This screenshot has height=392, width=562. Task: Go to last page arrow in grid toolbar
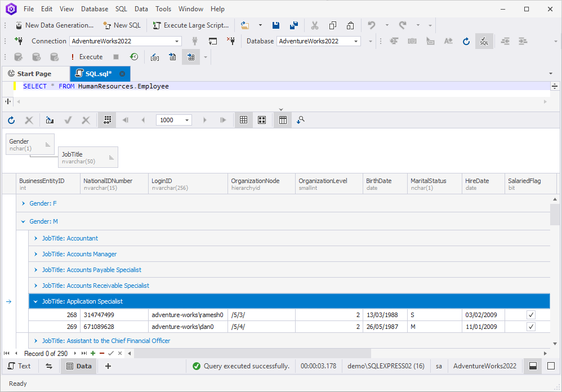[223, 120]
